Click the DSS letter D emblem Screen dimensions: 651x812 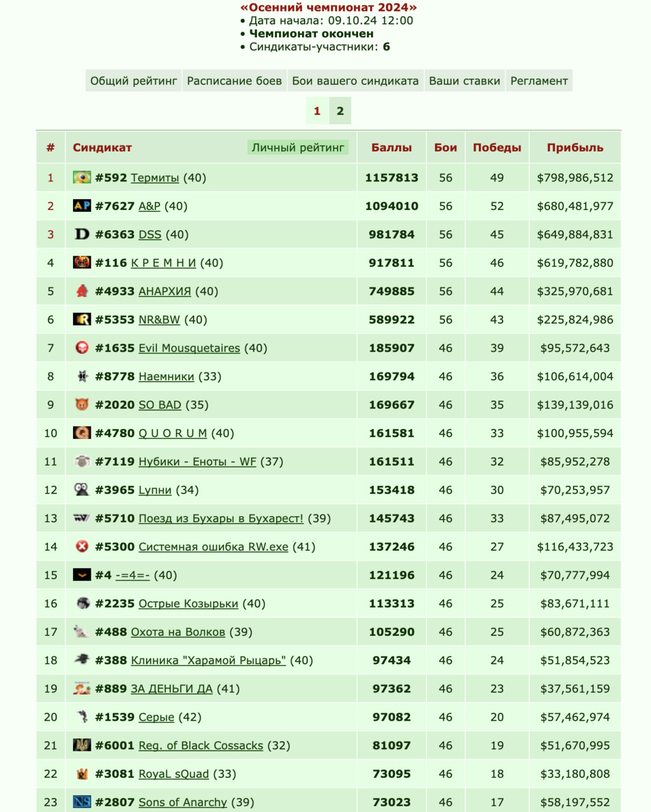tap(82, 234)
